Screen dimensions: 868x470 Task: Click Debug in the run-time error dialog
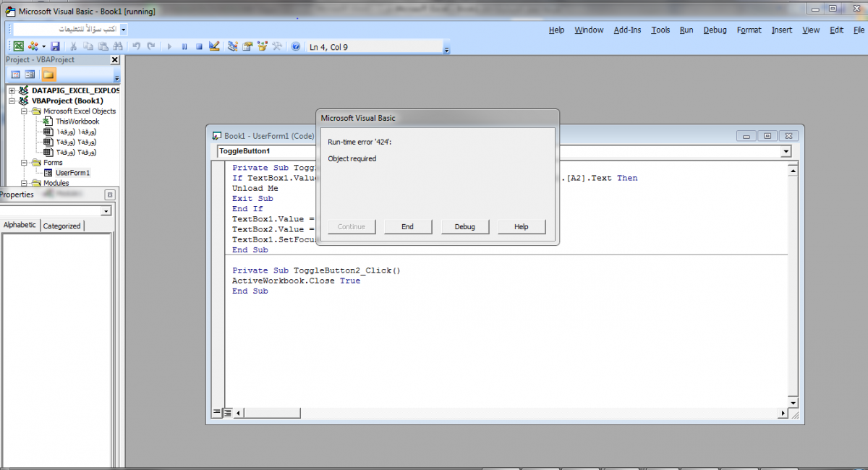click(x=464, y=226)
